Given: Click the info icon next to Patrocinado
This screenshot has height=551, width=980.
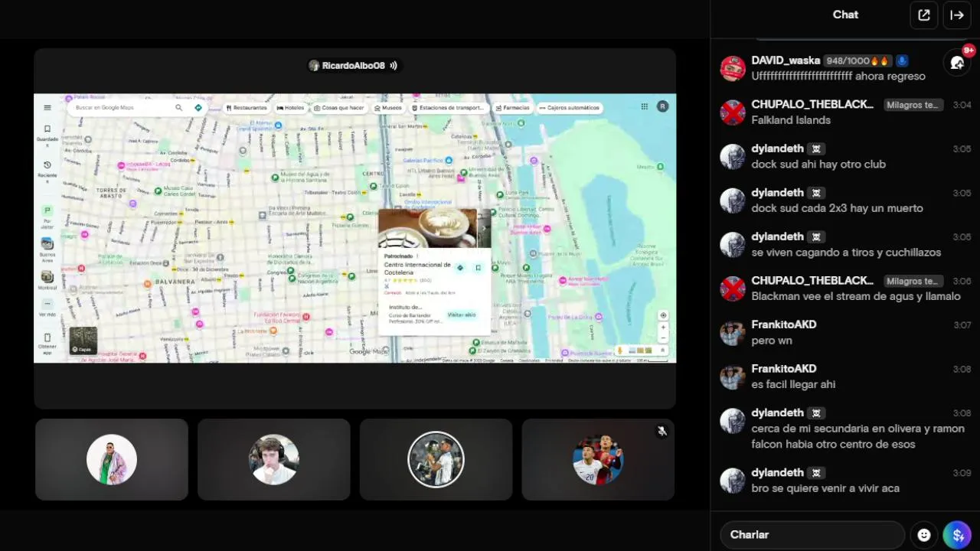Looking at the screenshot, I should [x=418, y=256].
